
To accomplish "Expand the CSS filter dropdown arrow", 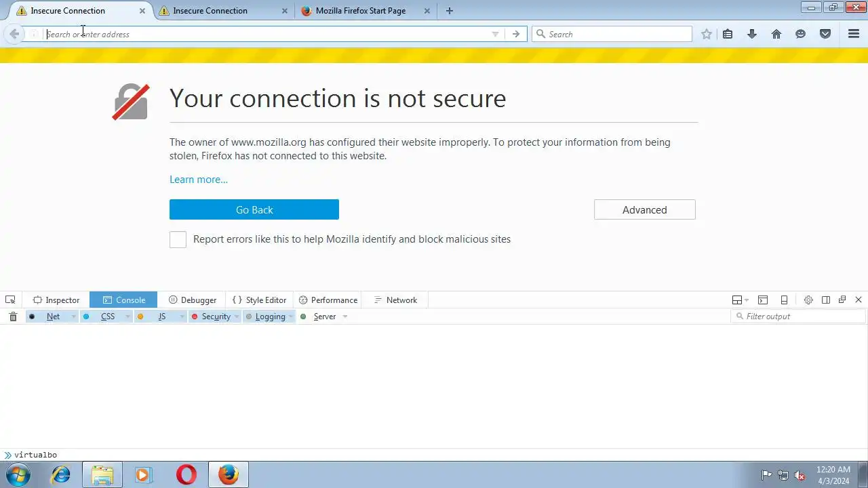I will coord(128,317).
